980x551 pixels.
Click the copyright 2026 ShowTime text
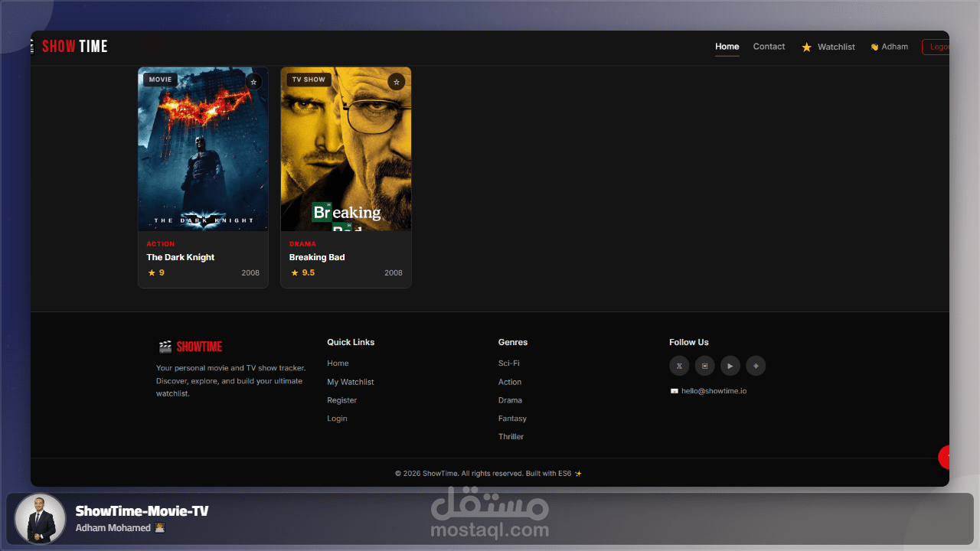pos(488,474)
